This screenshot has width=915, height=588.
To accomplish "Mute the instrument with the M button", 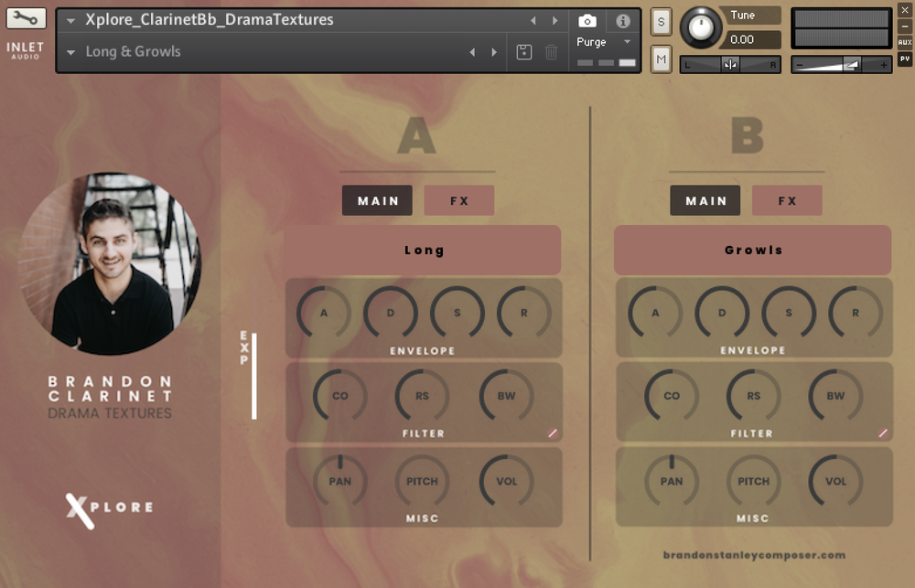I will (x=661, y=59).
